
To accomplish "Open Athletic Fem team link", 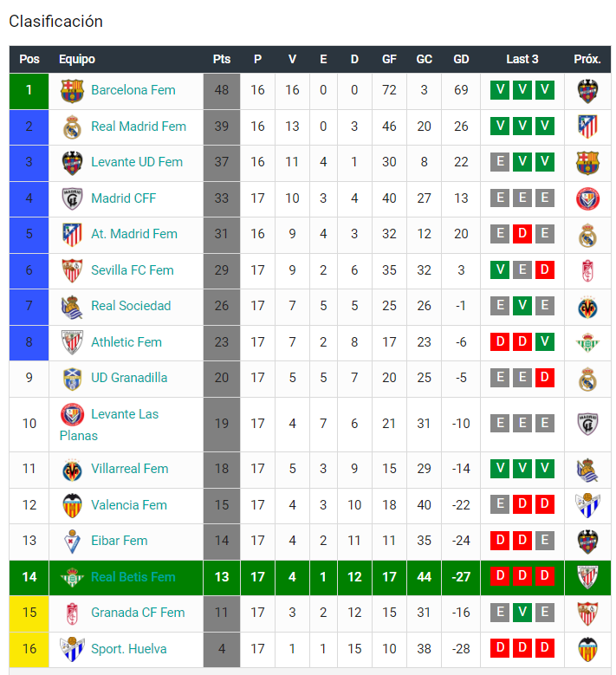I will coord(126,341).
